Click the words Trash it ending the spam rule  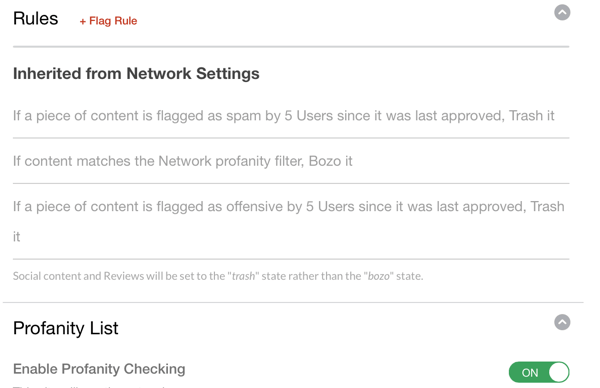(531, 116)
